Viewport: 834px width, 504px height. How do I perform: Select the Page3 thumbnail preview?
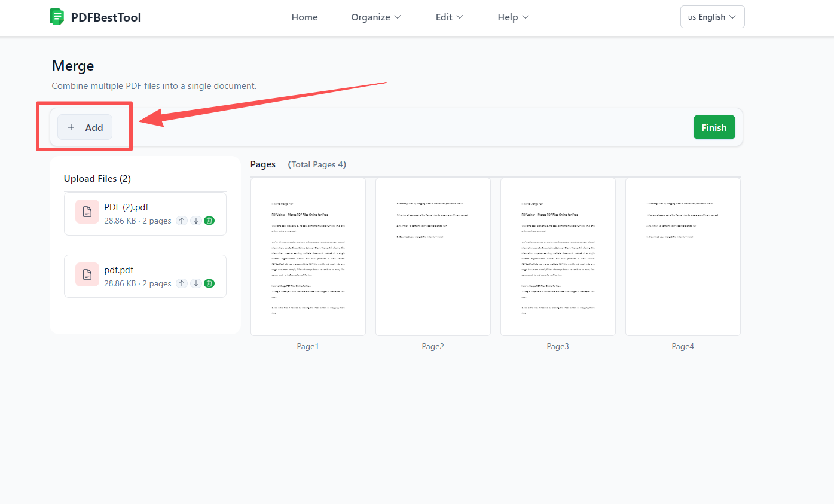[x=558, y=256]
